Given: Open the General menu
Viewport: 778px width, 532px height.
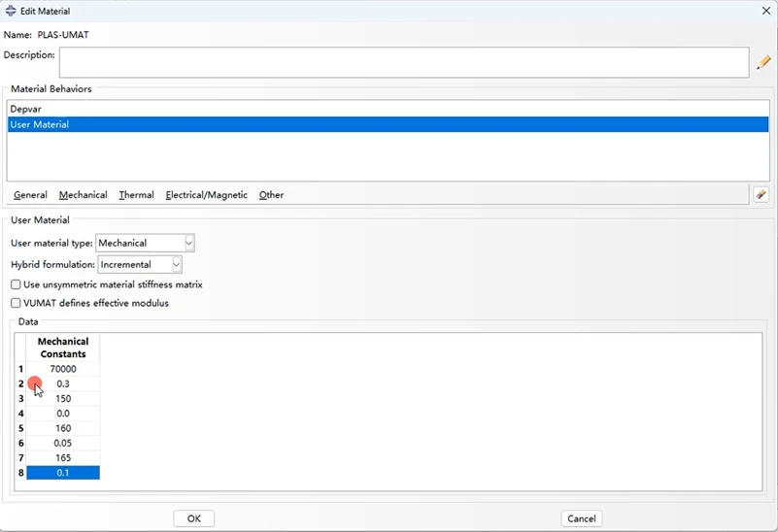Looking at the screenshot, I should click(x=30, y=195).
